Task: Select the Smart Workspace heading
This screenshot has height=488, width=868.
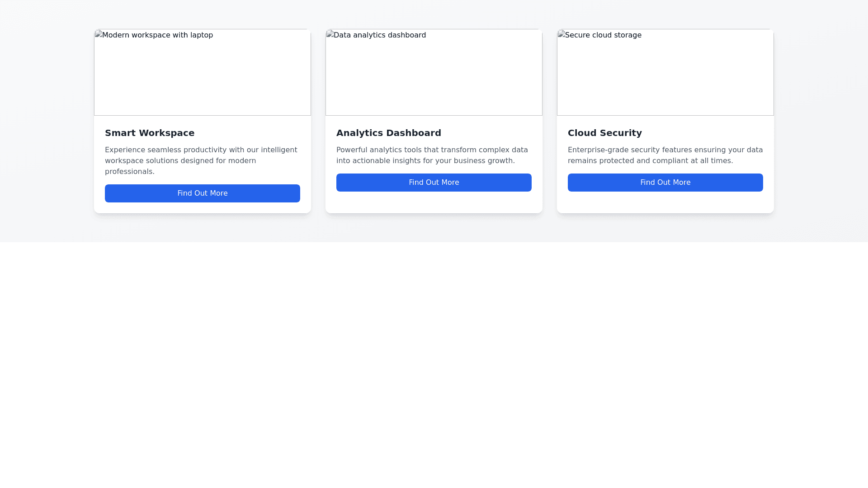Action: (x=150, y=133)
